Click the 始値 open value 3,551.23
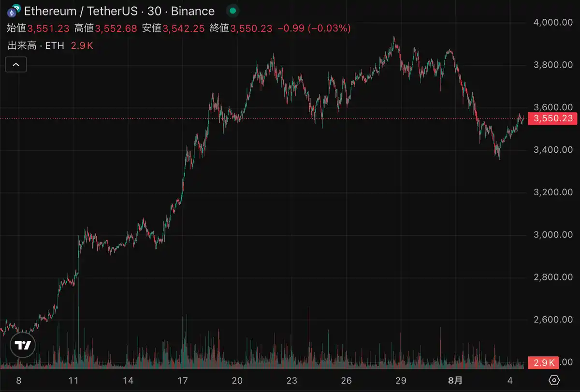Screen dimensions: 580x392 pyautogui.click(x=48, y=29)
